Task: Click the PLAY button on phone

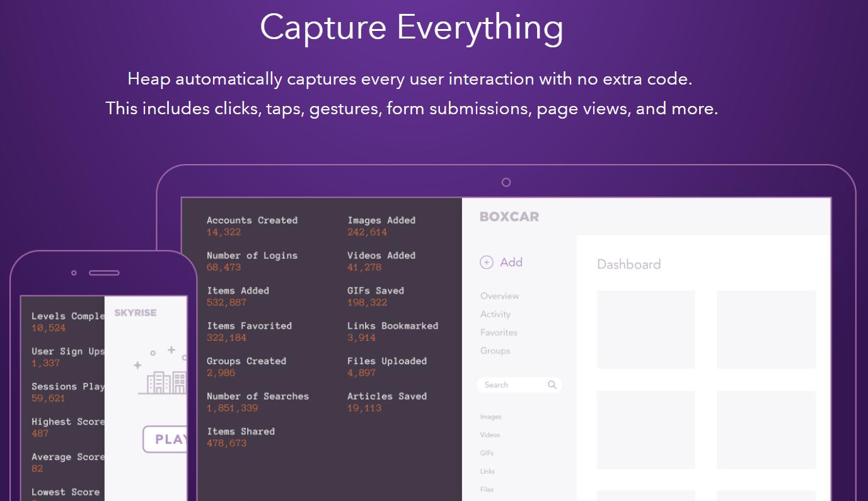Action: pyautogui.click(x=165, y=439)
